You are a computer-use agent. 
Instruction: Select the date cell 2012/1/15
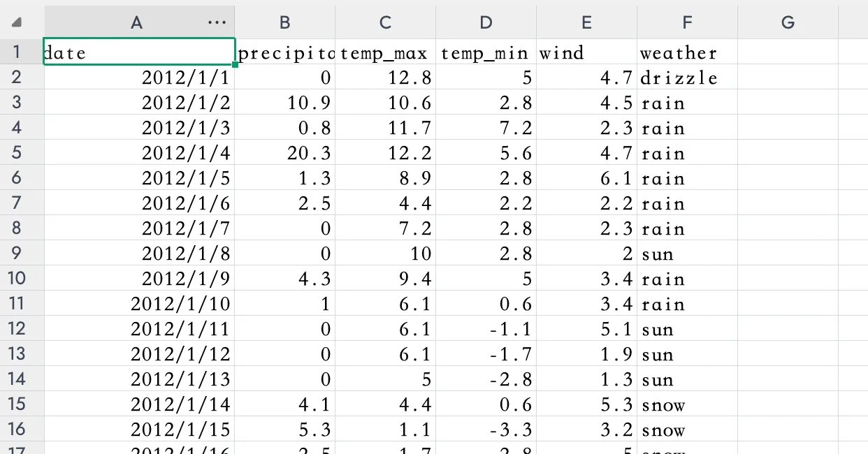pyautogui.click(x=139, y=429)
